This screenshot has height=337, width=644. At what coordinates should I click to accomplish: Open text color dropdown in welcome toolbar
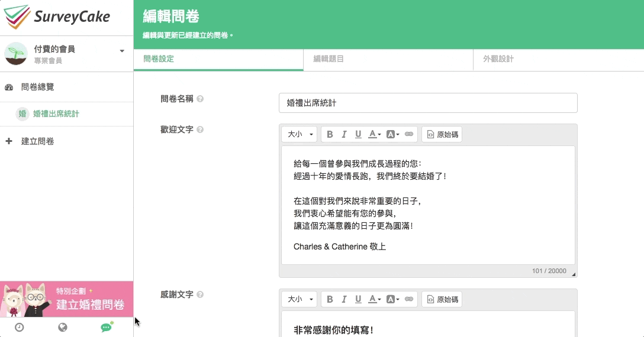375,134
